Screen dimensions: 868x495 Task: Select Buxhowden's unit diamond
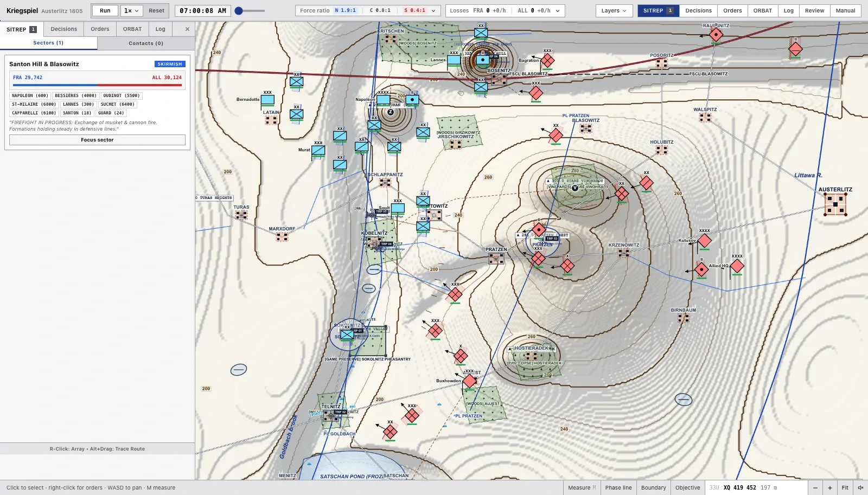click(469, 381)
